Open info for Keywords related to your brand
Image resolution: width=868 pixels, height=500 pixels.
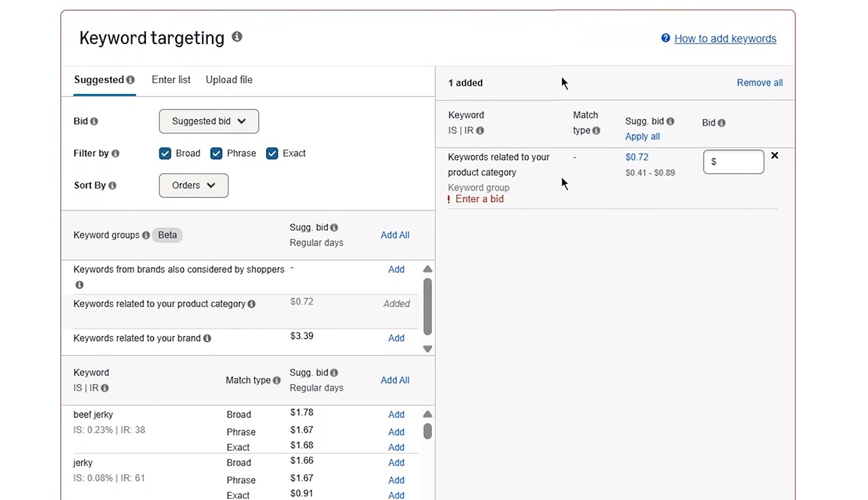pyautogui.click(x=207, y=338)
